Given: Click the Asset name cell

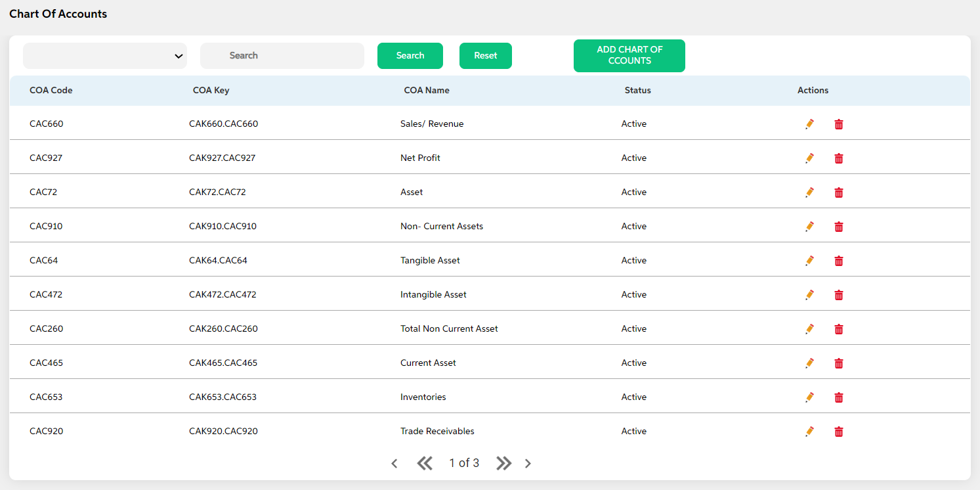Looking at the screenshot, I should click(x=412, y=192).
